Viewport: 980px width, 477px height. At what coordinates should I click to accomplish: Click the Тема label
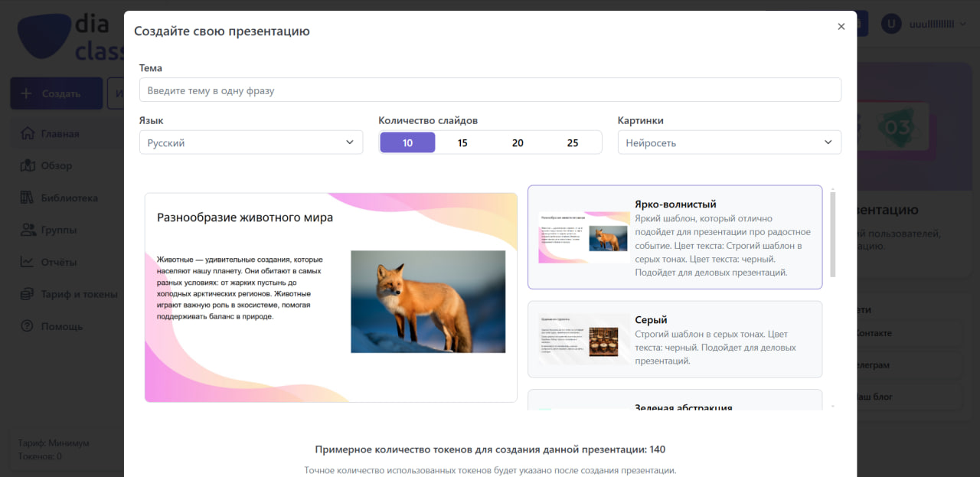coord(151,68)
